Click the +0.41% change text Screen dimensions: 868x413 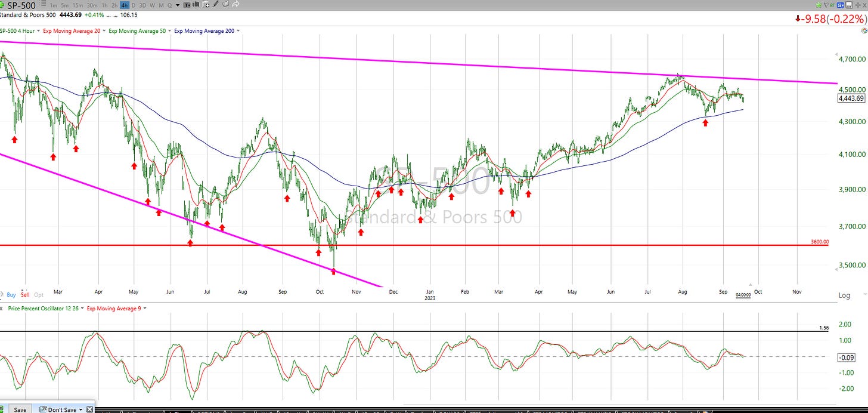(x=94, y=15)
